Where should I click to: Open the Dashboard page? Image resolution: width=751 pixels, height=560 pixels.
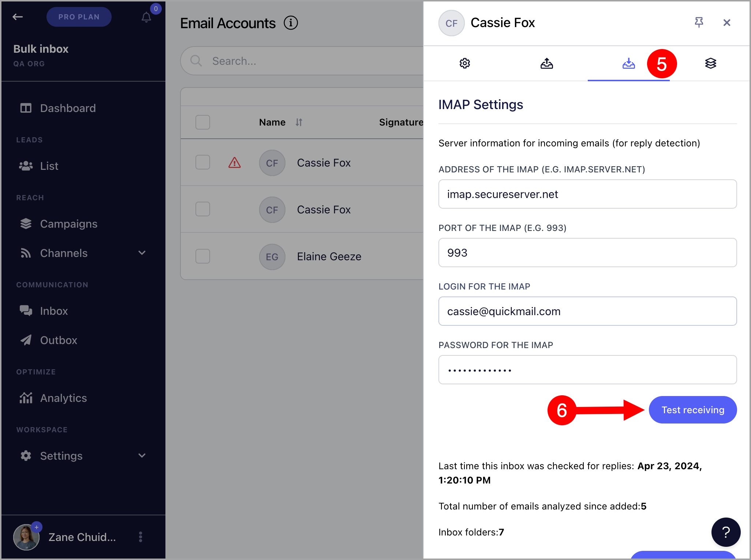tap(68, 108)
